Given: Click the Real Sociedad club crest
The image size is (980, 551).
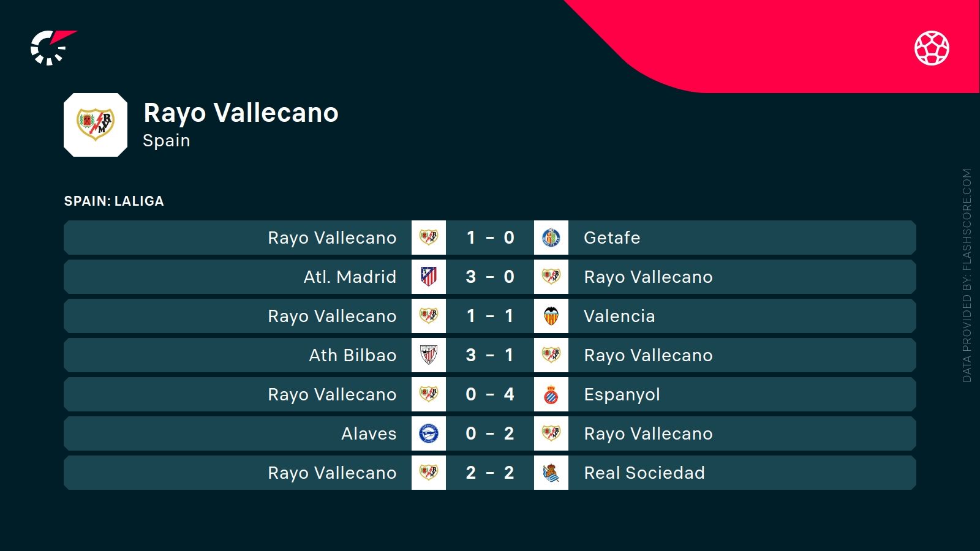Looking at the screenshot, I should [551, 473].
